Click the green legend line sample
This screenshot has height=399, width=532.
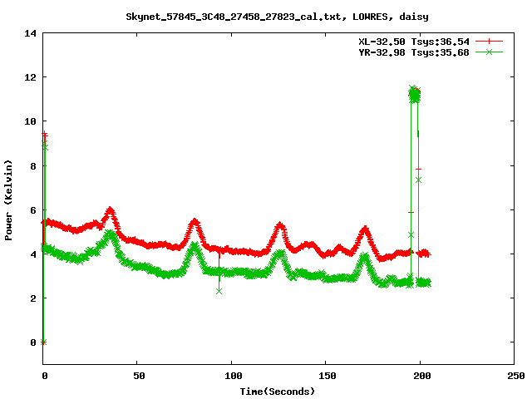pyautogui.click(x=489, y=52)
